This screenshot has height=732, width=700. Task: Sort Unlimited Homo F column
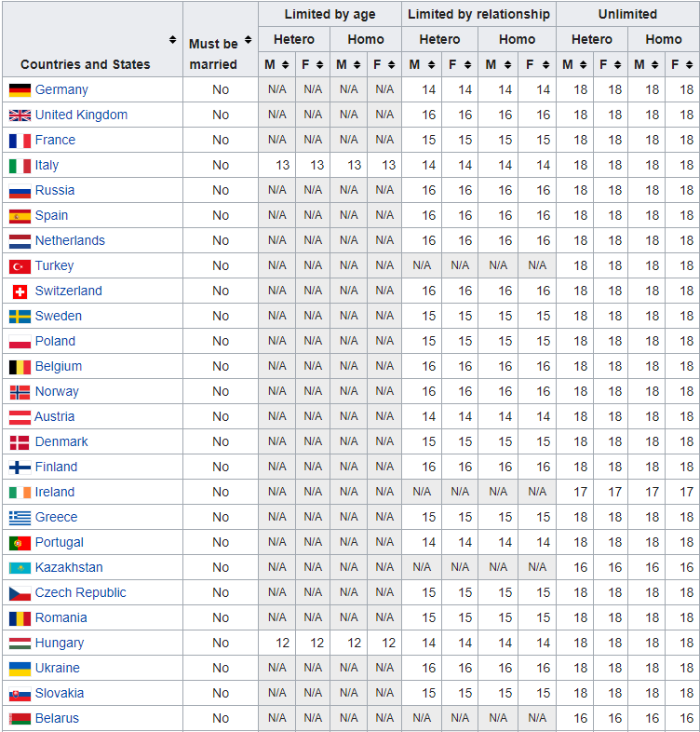tap(689, 65)
